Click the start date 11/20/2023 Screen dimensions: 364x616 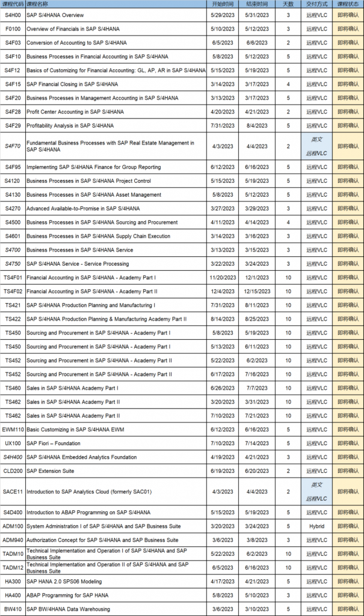coord(223,277)
